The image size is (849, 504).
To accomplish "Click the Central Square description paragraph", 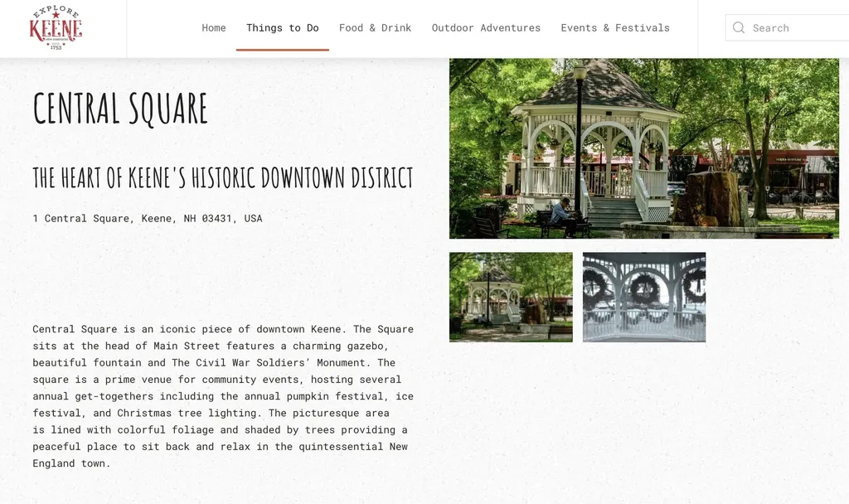I will pos(222,395).
